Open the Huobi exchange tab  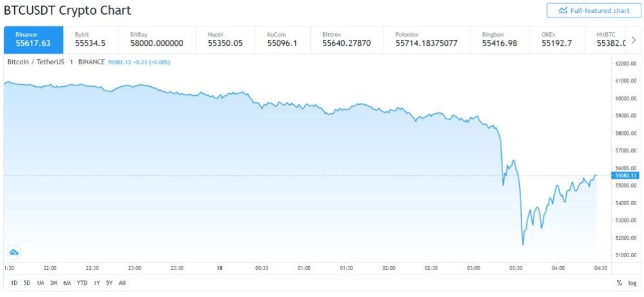[225, 40]
